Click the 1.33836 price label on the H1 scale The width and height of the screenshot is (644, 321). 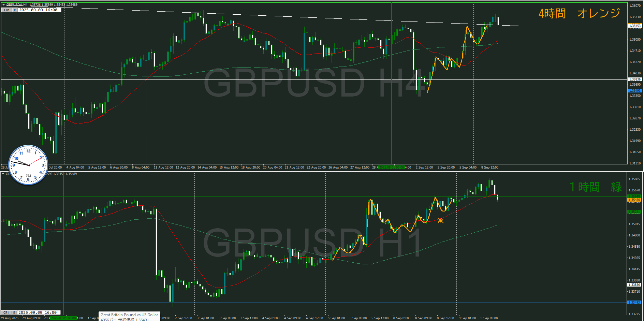click(634, 285)
